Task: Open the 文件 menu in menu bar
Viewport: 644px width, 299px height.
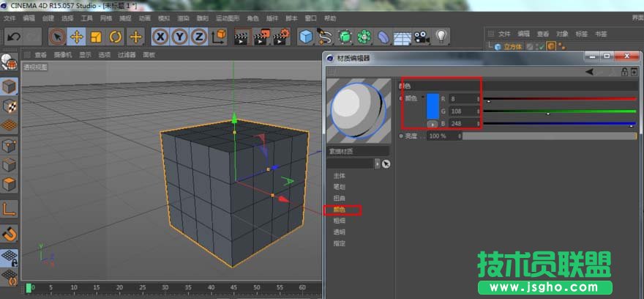Action: pos(10,18)
